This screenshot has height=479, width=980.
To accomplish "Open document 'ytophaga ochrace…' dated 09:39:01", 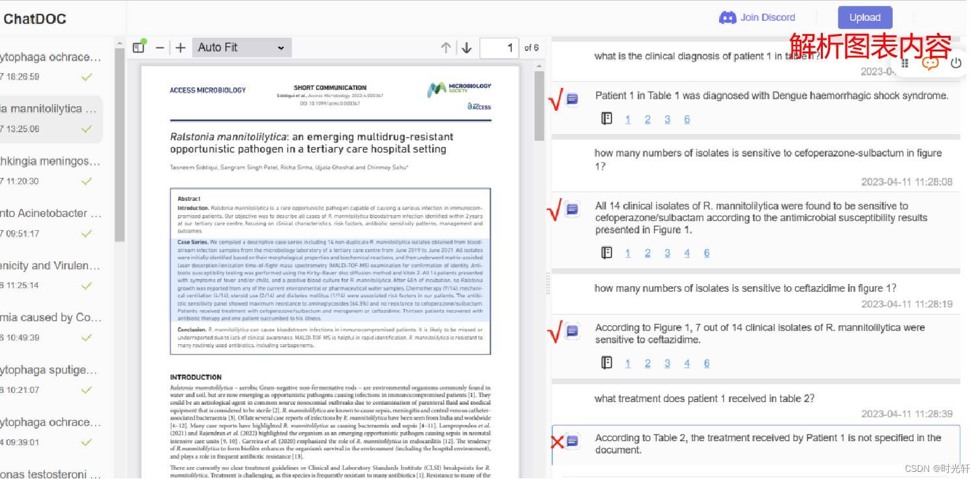I will pos(51,431).
